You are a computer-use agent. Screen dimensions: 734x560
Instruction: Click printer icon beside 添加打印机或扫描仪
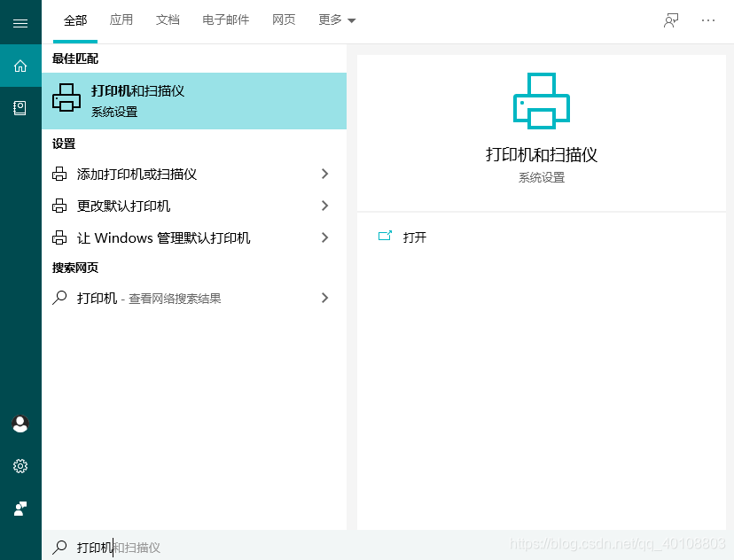click(59, 174)
